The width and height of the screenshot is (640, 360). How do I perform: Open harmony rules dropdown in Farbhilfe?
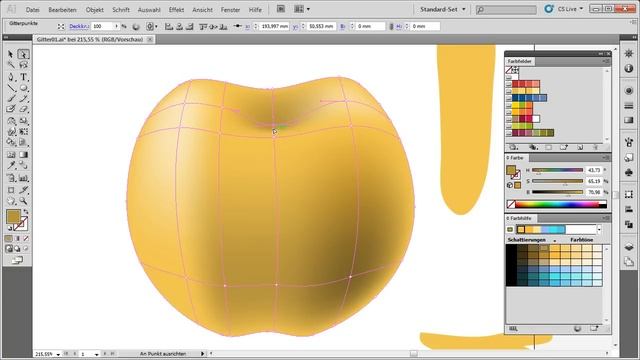click(599, 229)
